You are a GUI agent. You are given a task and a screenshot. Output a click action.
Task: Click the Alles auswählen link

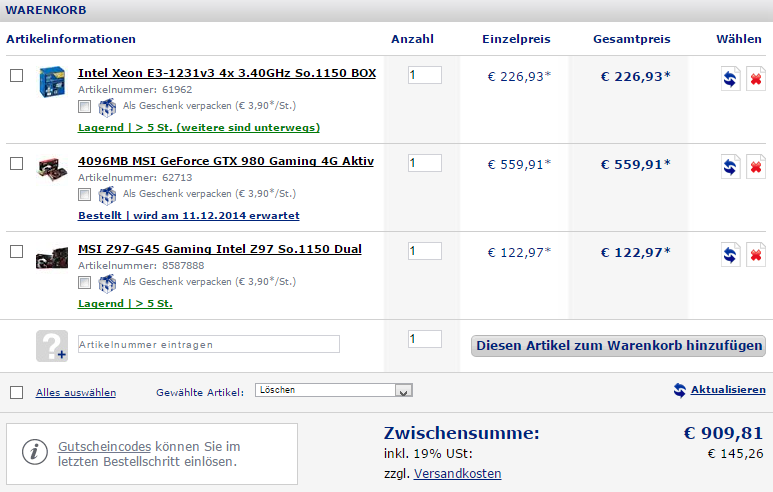tap(76, 392)
